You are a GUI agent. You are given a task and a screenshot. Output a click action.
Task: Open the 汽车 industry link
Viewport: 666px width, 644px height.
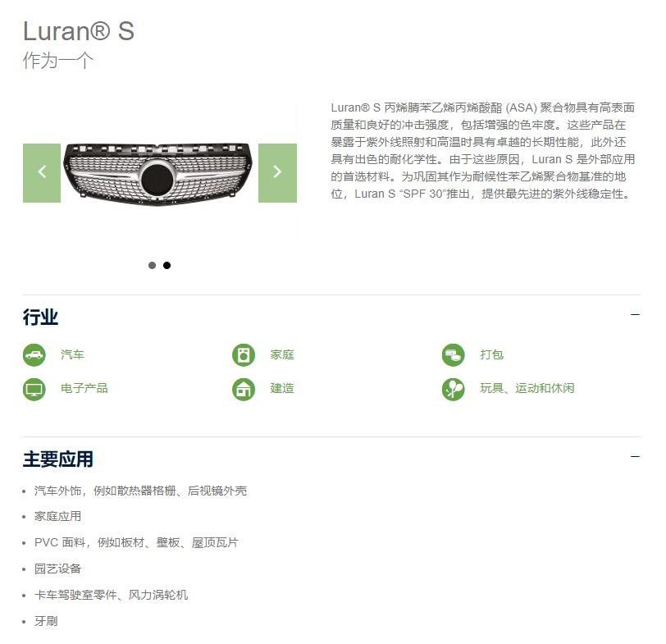pyautogui.click(x=72, y=354)
